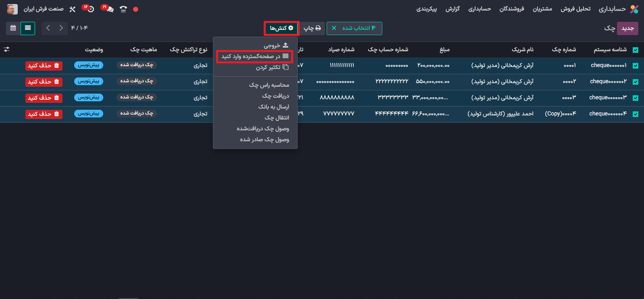Go to the next page arrow
Viewport: 644px width, 299px height.
[x=48, y=28]
